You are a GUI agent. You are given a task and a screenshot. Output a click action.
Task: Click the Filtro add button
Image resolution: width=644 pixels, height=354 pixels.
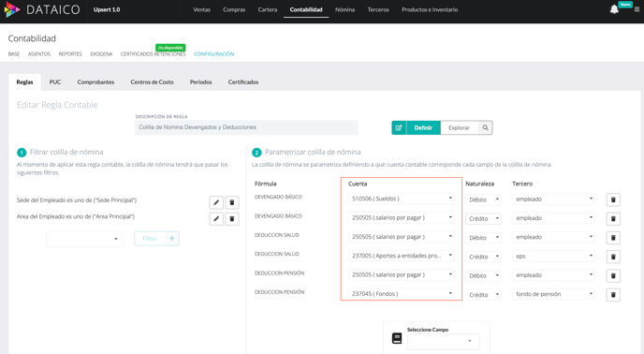[156, 239]
